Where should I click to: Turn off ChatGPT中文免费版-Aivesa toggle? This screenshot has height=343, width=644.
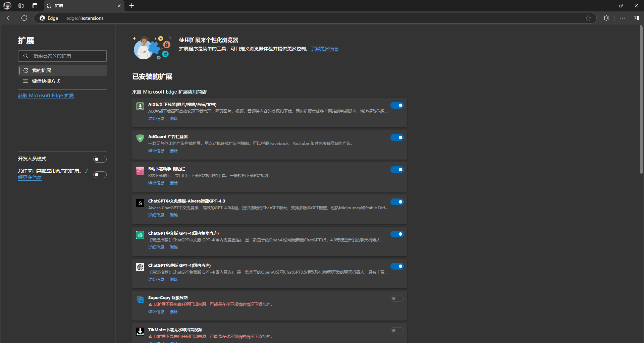click(397, 202)
